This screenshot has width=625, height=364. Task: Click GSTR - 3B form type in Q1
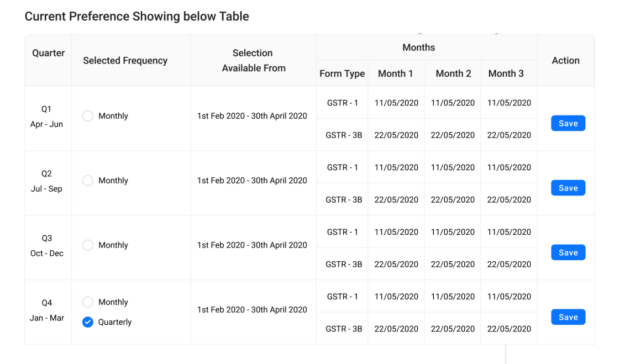click(x=344, y=135)
